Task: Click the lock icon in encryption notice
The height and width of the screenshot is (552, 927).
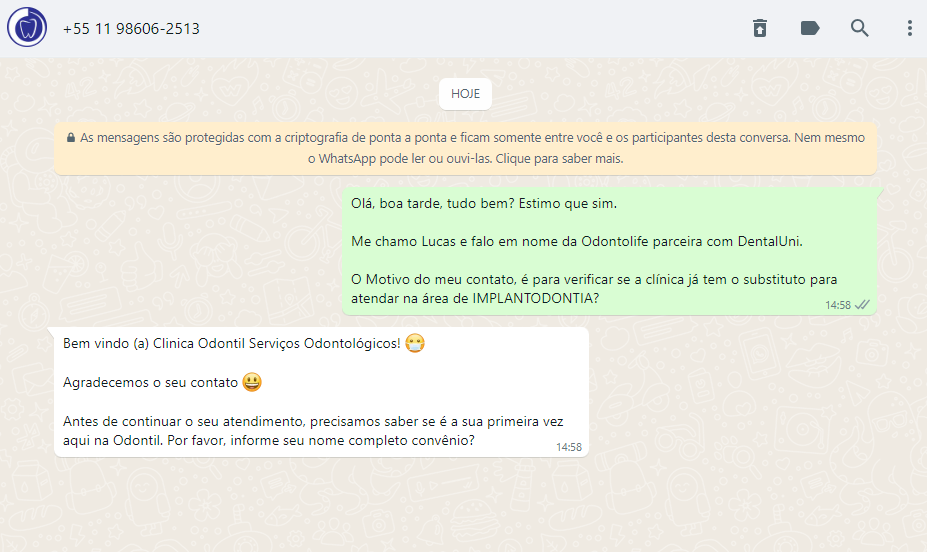Action: (x=71, y=138)
